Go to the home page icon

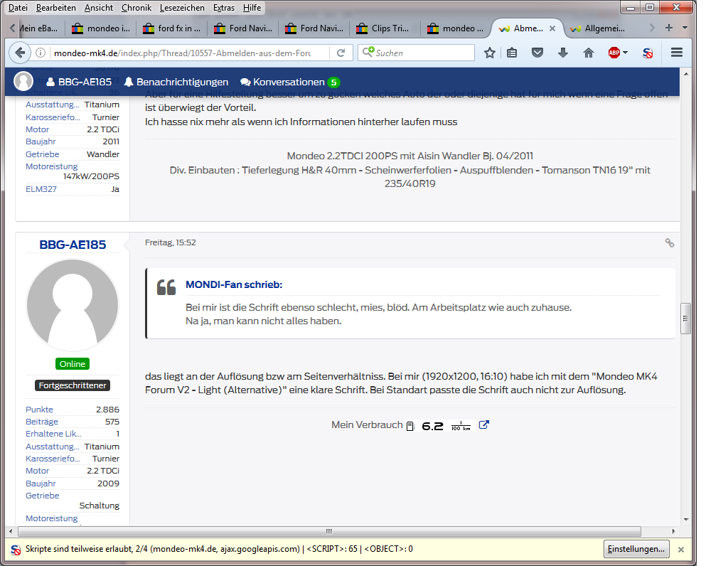589,53
